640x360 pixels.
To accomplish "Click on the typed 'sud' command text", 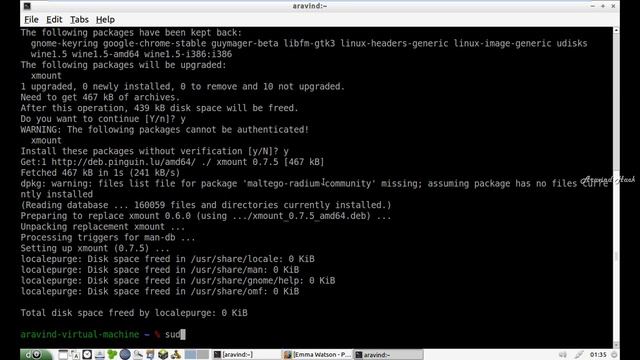I will (173, 334).
